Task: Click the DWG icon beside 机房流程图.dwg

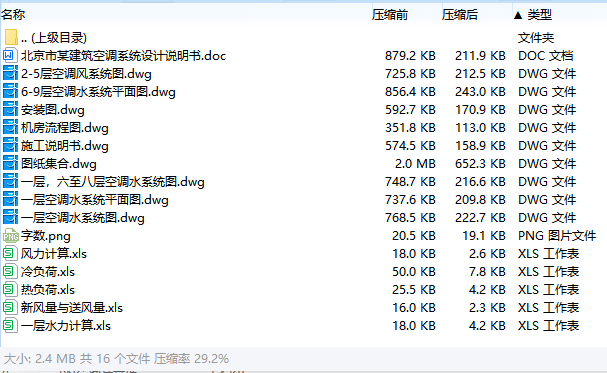Action: pyautogui.click(x=10, y=128)
